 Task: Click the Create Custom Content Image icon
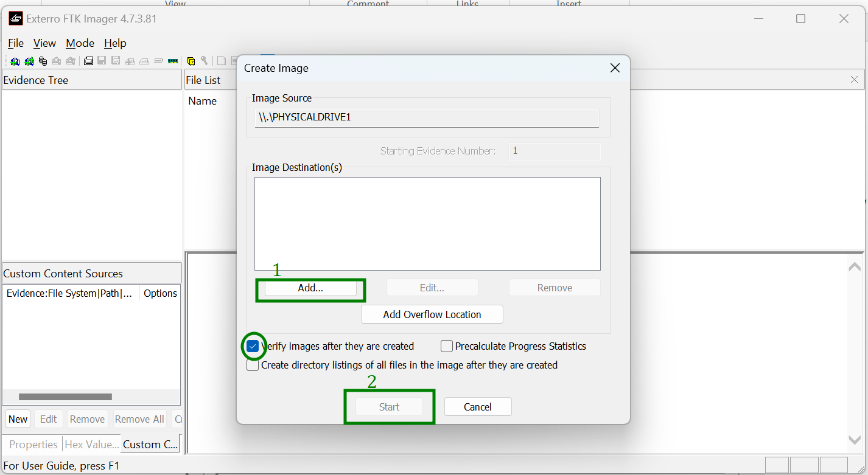(x=144, y=61)
